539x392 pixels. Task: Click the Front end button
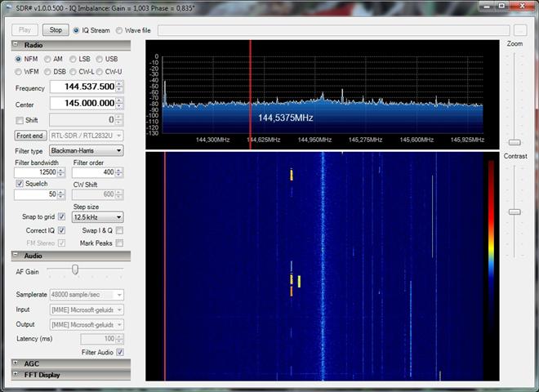(x=30, y=136)
